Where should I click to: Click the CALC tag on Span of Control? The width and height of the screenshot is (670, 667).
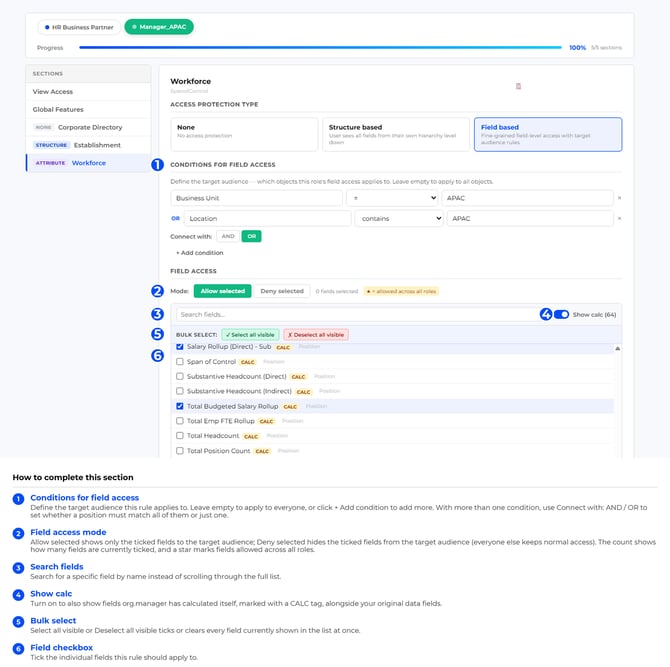[247, 362]
